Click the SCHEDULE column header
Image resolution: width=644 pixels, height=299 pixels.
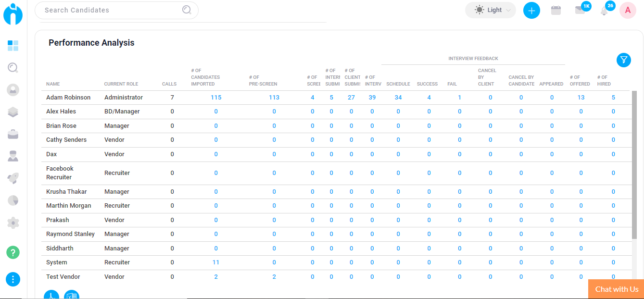398,84
